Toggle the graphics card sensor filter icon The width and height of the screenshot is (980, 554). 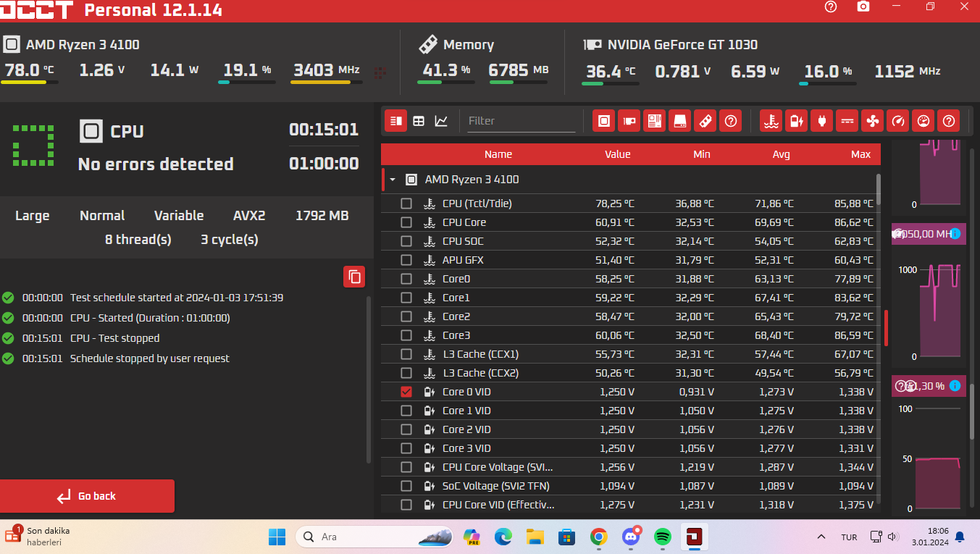(629, 121)
